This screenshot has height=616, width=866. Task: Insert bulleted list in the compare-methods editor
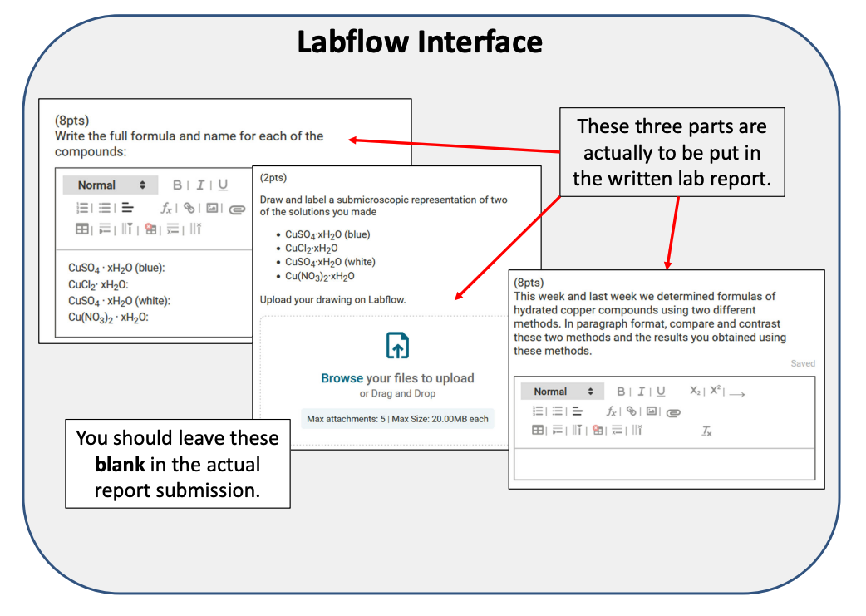pyautogui.click(x=558, y=411)
